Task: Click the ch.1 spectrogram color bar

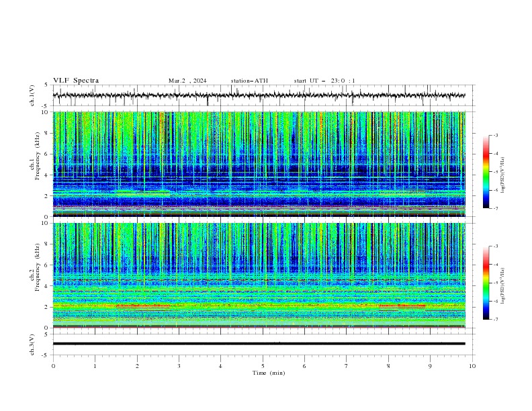Action: point(486,172)
